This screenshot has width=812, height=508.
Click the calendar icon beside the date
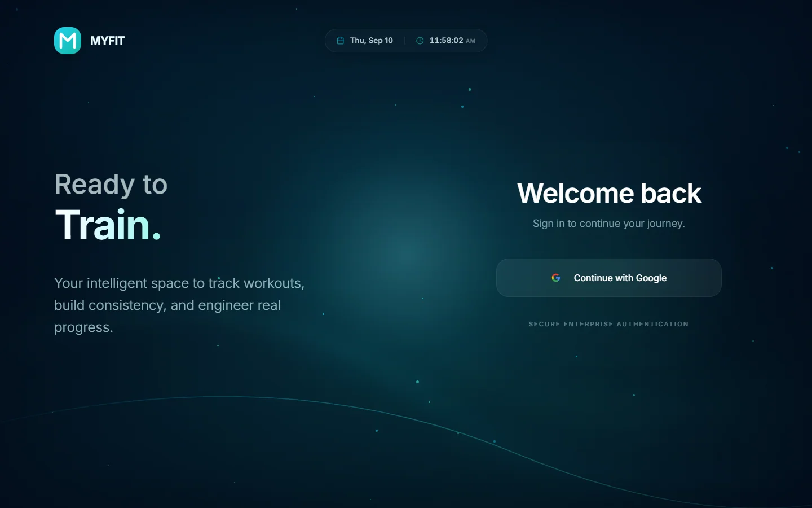pos(341,41)
